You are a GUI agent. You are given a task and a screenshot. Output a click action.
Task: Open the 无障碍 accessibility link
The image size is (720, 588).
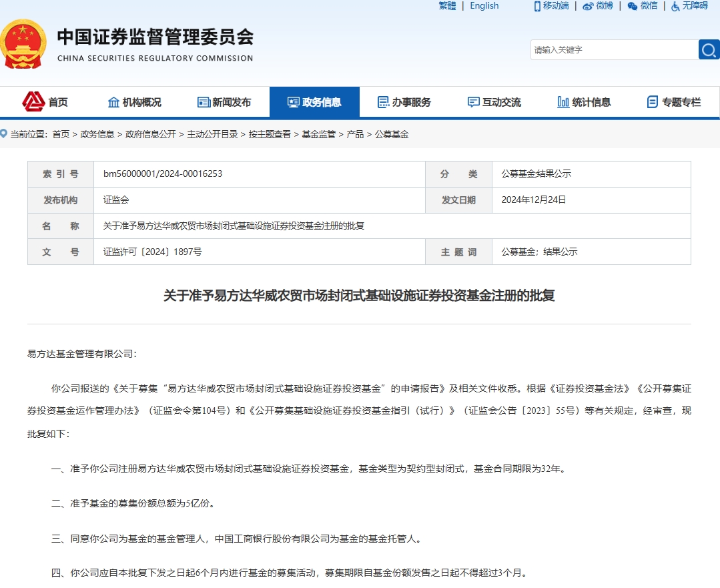(x=695, y=6)
